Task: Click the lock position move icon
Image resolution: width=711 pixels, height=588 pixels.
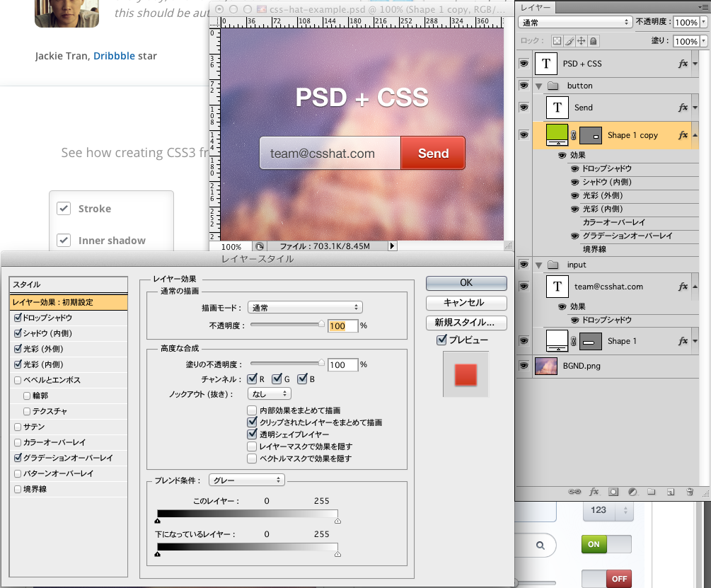Action: pos(581,41)
